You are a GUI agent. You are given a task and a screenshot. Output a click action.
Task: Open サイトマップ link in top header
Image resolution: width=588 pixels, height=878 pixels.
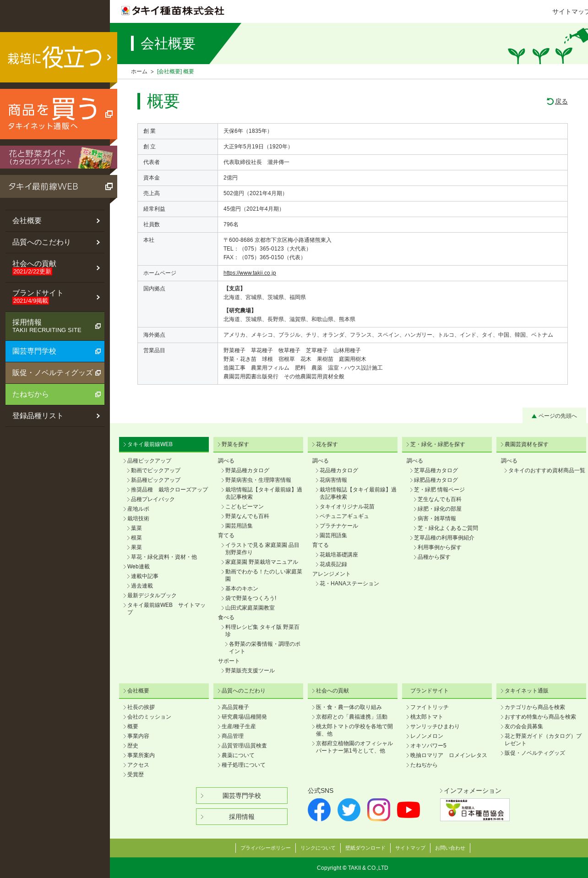tap(570, 11)
